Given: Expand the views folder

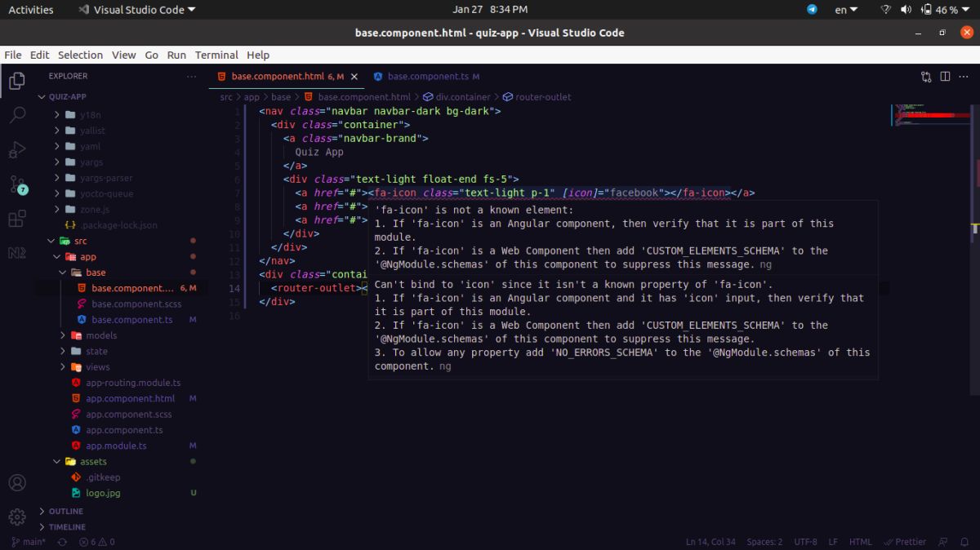Looking at the screenshot, I should [x=97, y=367].
